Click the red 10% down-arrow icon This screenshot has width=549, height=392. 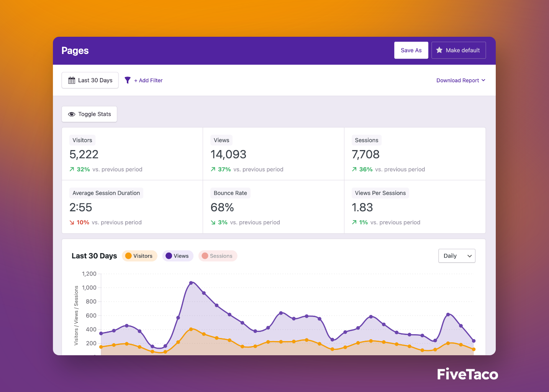tap(72, 222)
